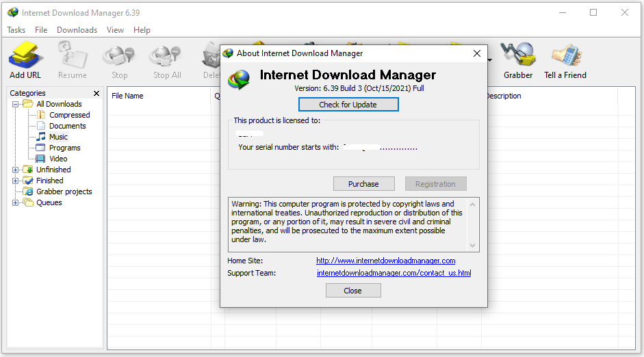
Task: Click the Check for Update button
Action: pos(348,104)
